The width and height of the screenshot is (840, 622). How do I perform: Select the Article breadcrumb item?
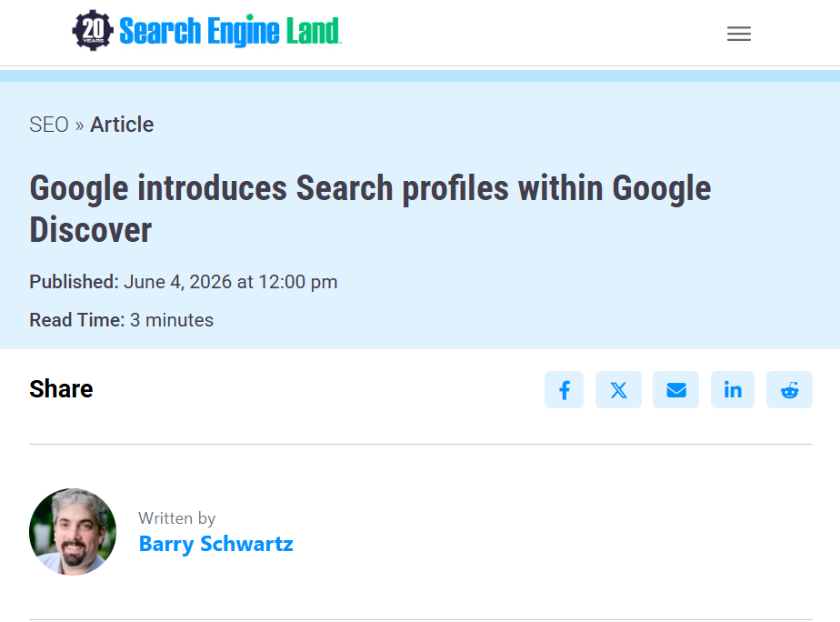(x=122, y=125)
